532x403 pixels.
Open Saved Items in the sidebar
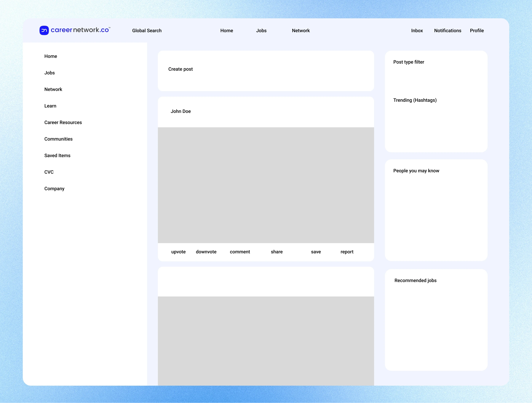pyautogui.click(x=57, y=155)
